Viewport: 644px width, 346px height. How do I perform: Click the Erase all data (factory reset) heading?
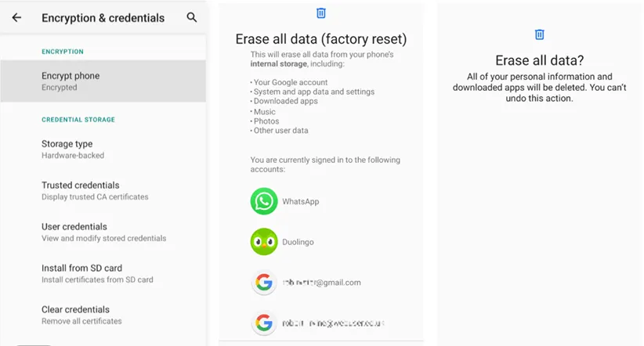(x=321, y=38)
